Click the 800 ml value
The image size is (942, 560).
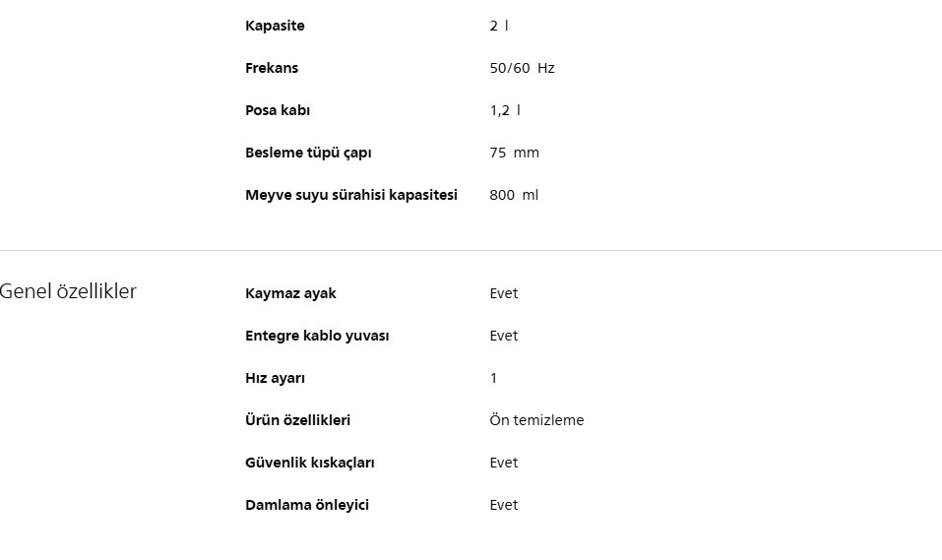click(514, 195)
